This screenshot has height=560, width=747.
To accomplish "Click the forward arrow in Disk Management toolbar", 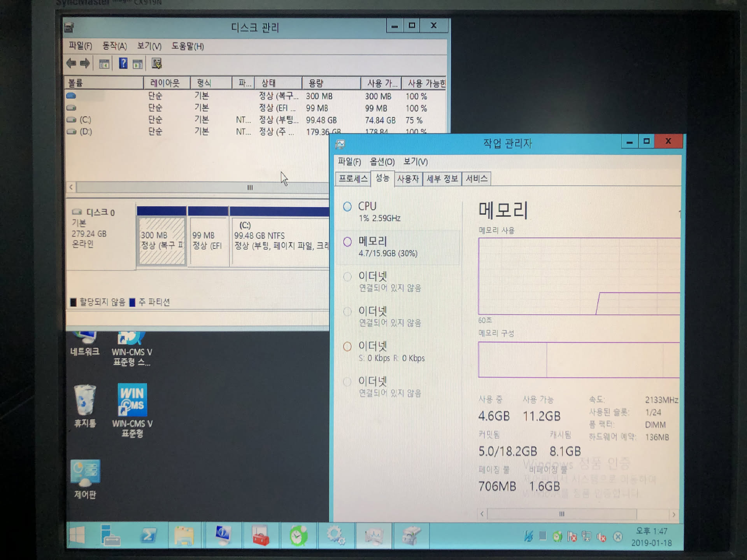I will (85, 63).
